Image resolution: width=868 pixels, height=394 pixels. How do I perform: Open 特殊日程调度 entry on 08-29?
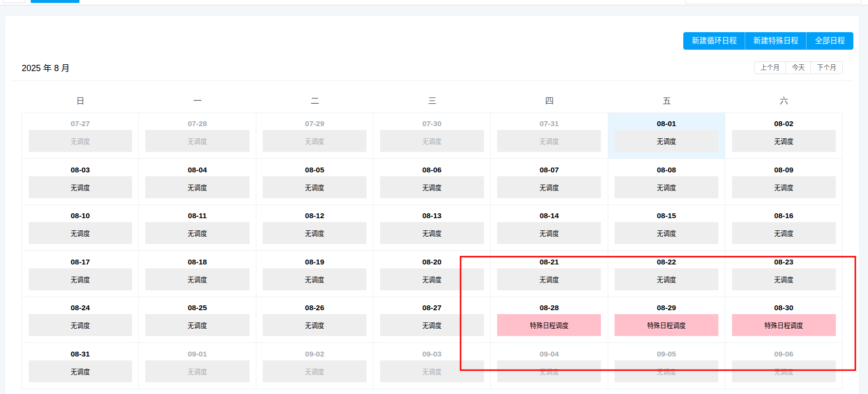(666, 325)
